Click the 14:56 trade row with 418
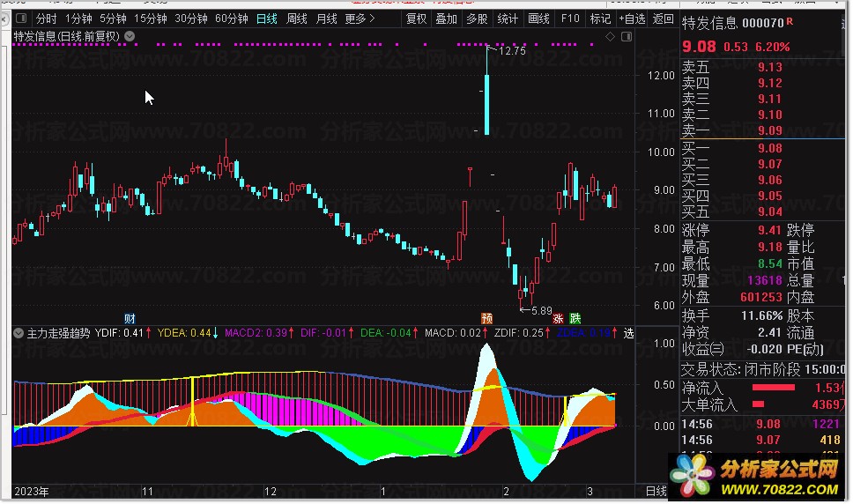Screen dimensions: 853x504 [x=763, y=440]
